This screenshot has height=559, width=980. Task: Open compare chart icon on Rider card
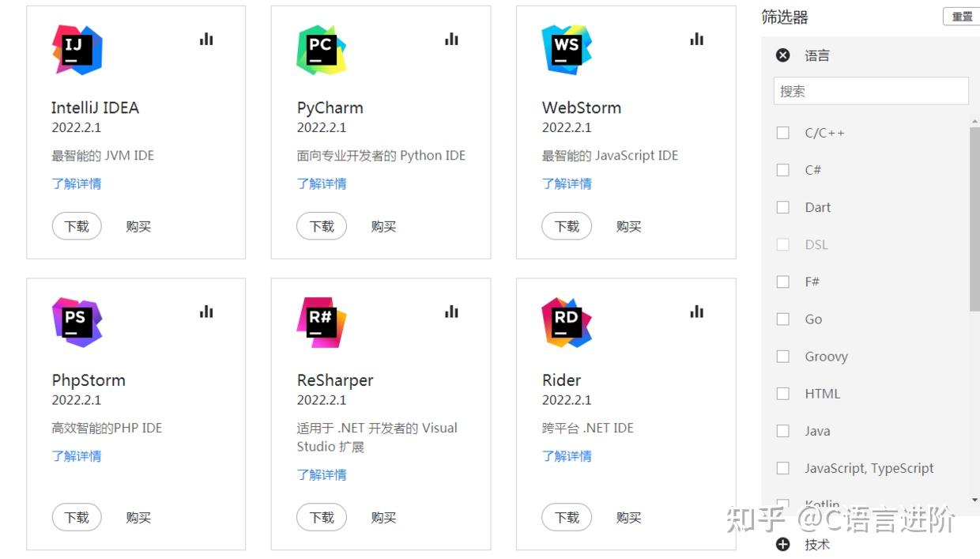tap(696, 312)
